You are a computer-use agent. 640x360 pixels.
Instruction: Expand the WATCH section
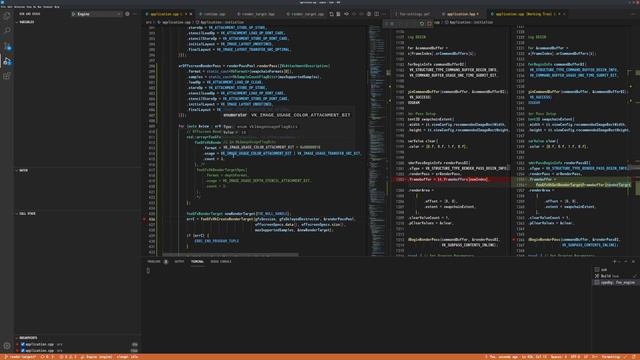[22, 170]
